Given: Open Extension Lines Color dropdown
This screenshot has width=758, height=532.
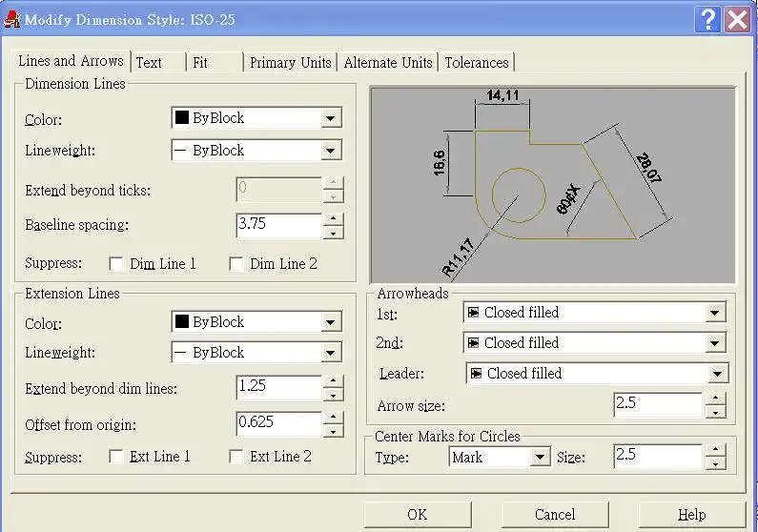Looking at the screenshot, I should coord(330,322).
